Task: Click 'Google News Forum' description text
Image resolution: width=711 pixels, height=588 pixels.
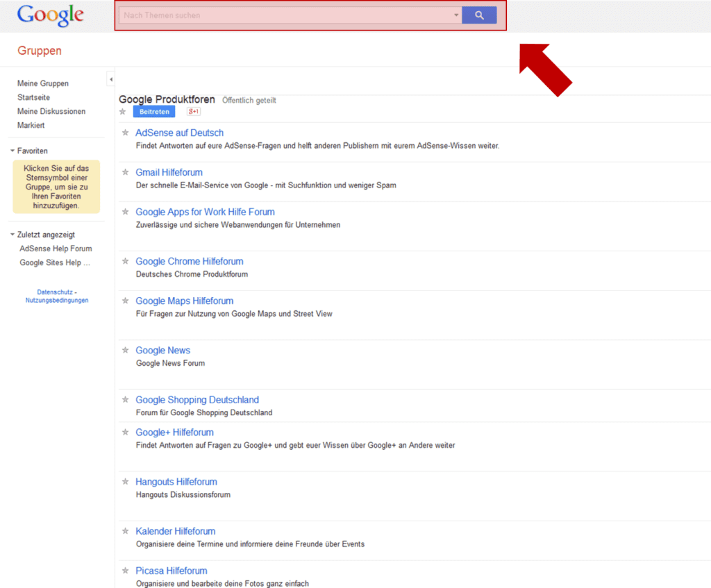Action: pos(171,363)
